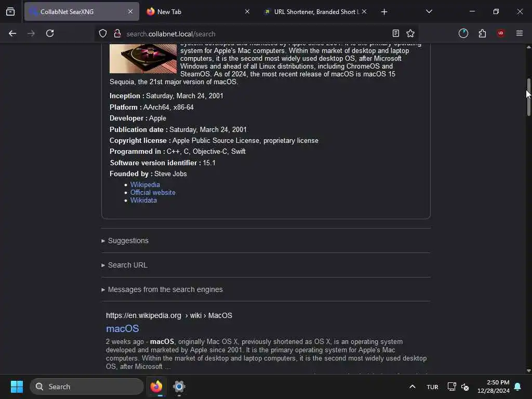
Task: Click the 'Inception :' label
Action: (x=127, y=96)
